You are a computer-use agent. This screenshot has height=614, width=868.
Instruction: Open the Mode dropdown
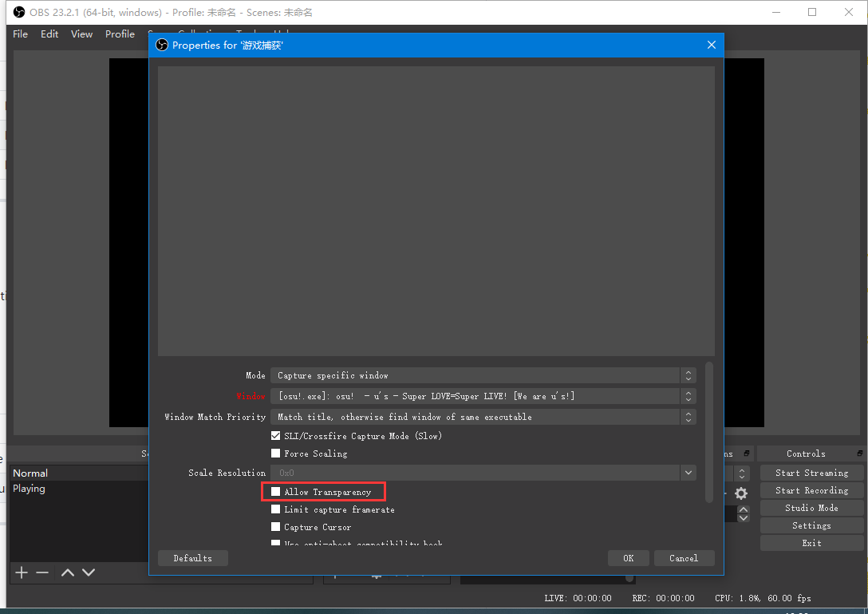688,375
